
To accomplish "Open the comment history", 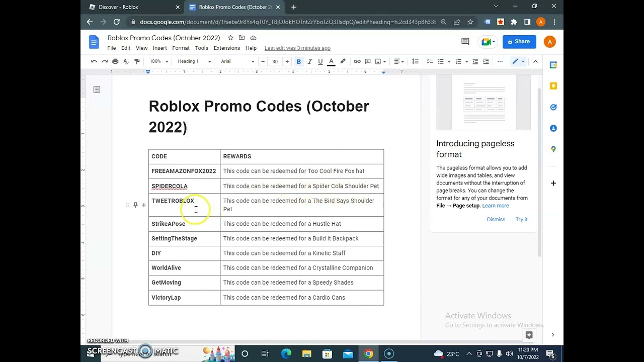I will click(x=465, y=42).
